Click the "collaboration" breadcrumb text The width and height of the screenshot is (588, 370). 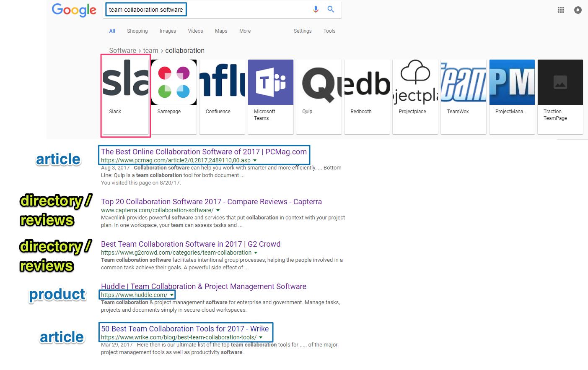pos(185,51)
